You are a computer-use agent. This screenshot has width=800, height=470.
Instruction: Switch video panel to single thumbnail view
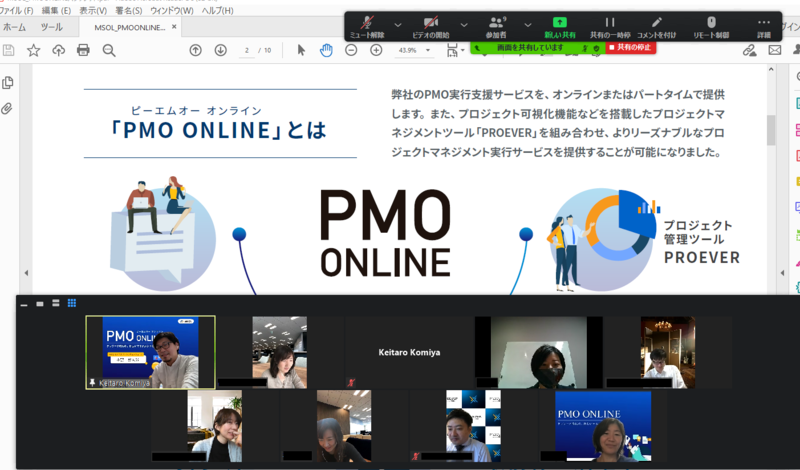click(40, 304)
